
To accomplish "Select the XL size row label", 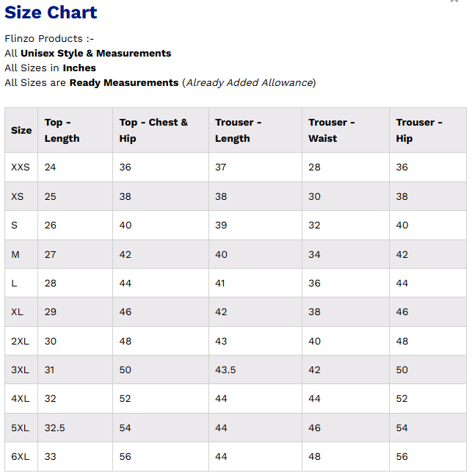I will tap(18, 312).
